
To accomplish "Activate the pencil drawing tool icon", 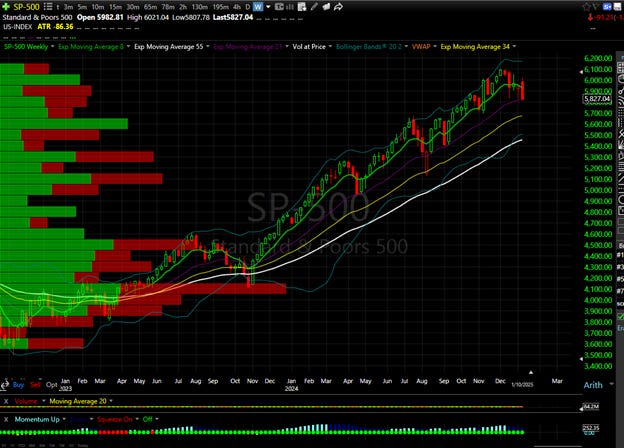I will pyautogui.click(x=314, y=7).
